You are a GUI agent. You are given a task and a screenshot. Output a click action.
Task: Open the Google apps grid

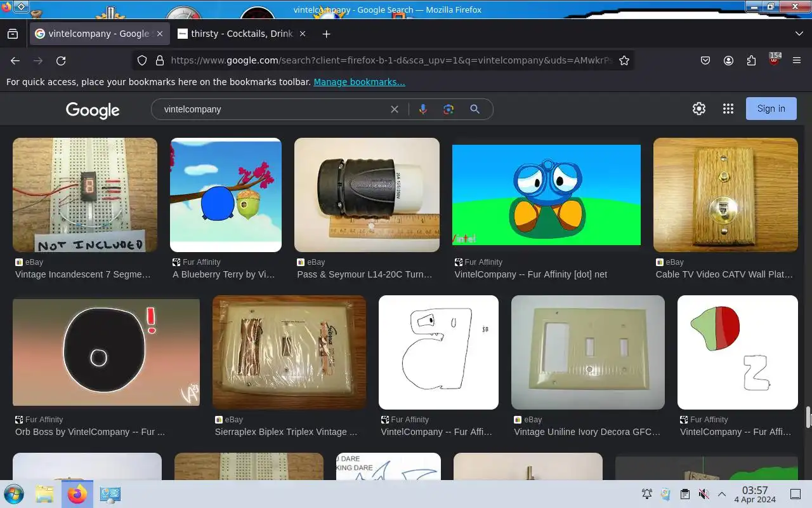[728, 109]
